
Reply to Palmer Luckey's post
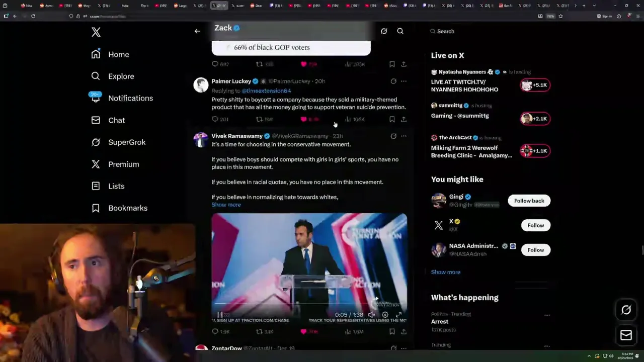click(220, 119)
